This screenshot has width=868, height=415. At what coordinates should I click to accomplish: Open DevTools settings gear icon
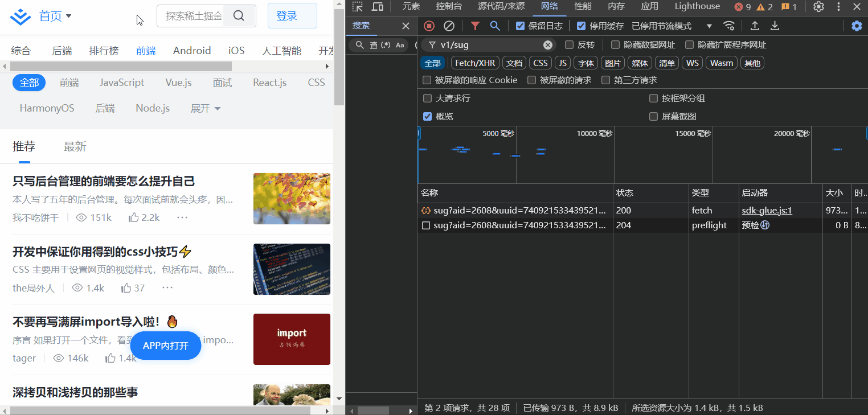[818, 7]
